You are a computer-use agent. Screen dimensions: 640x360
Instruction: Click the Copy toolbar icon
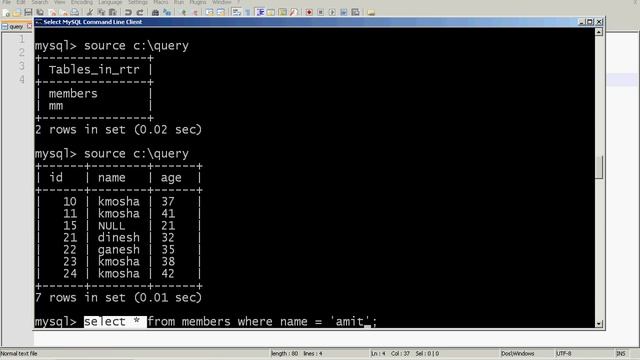(101, 12)
